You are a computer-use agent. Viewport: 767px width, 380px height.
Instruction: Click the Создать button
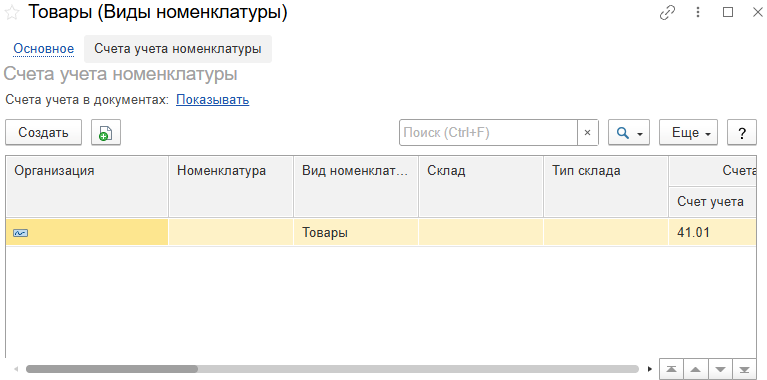coord(44,133)
